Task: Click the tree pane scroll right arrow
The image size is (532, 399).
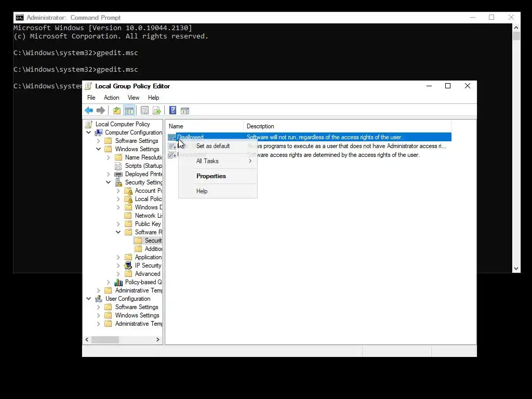Action: tap(158, 340)
